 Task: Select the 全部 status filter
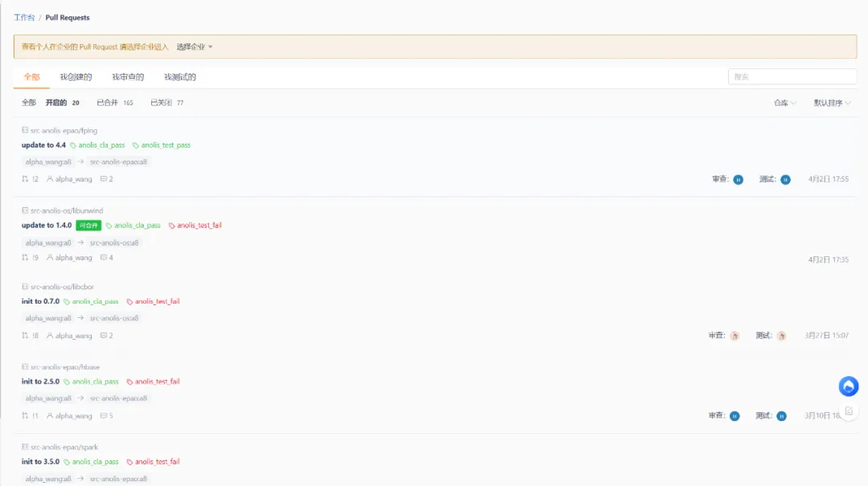(x=29, y=103)
